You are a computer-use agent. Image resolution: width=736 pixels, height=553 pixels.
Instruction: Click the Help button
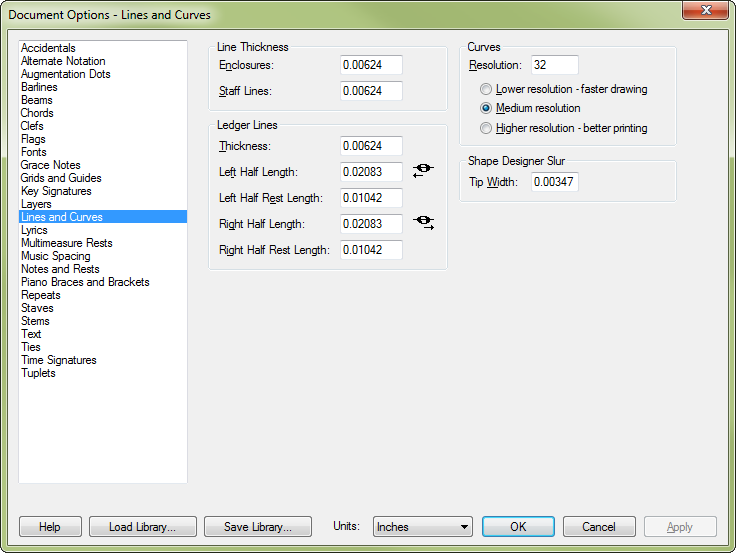point(50,527)
